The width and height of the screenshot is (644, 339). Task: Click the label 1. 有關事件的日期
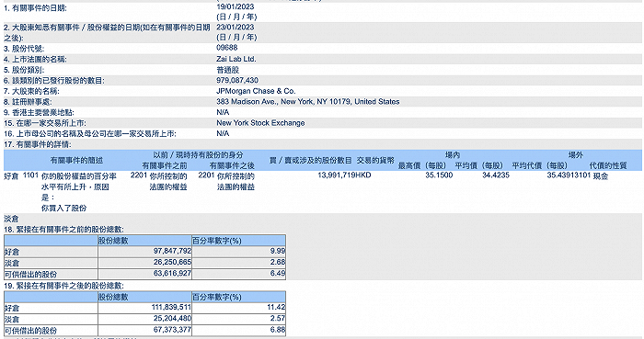35,8
